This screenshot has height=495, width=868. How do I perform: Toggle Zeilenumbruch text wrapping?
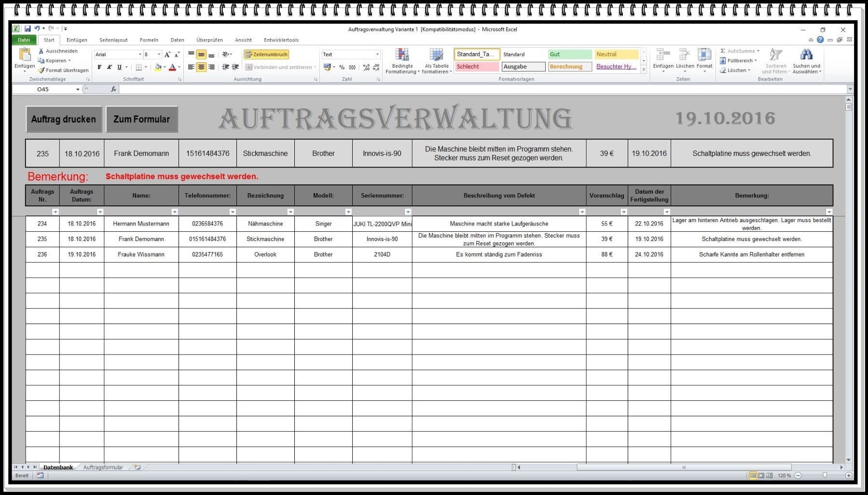tap(266, 55)
